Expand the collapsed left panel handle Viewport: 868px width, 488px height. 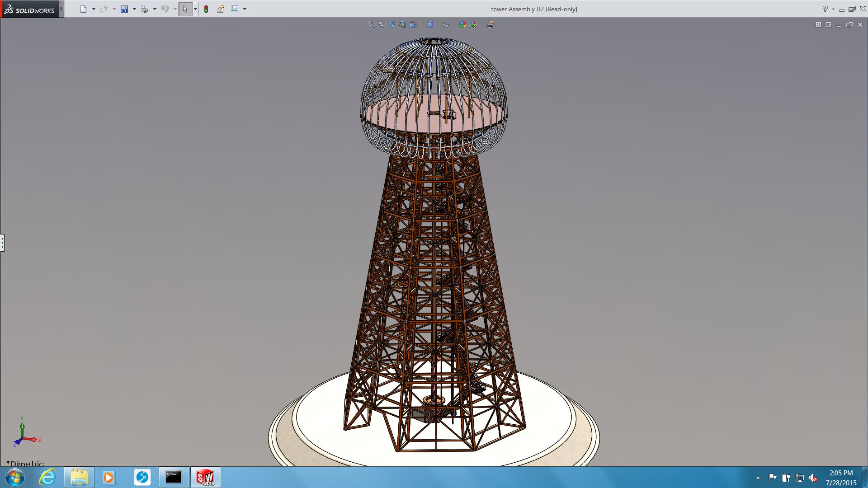[2, 243]
